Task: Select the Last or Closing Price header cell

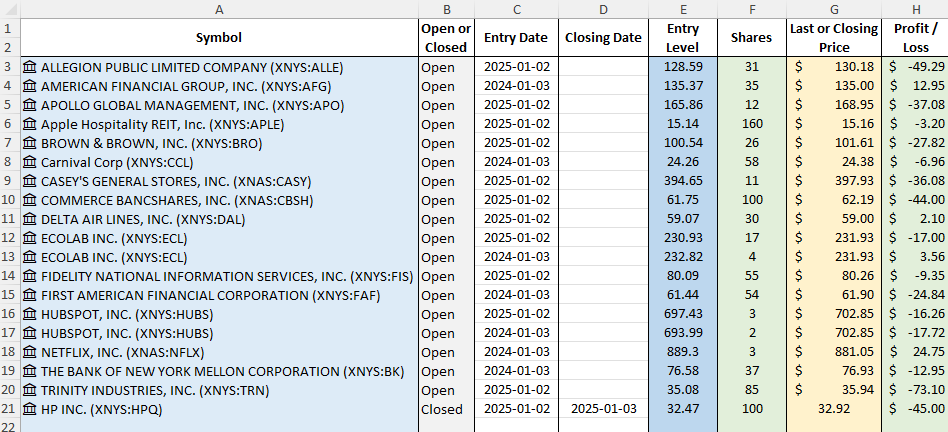Action: 834,37
